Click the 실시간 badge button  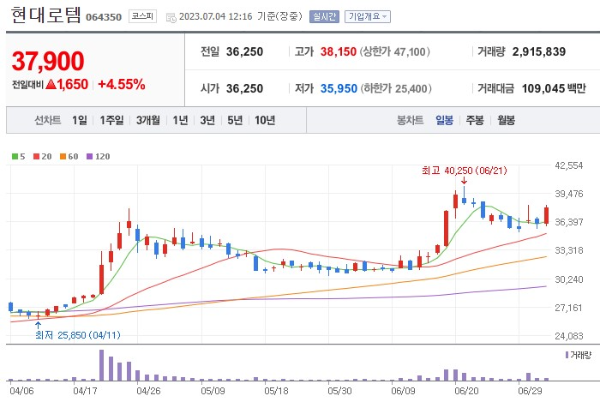324,16
